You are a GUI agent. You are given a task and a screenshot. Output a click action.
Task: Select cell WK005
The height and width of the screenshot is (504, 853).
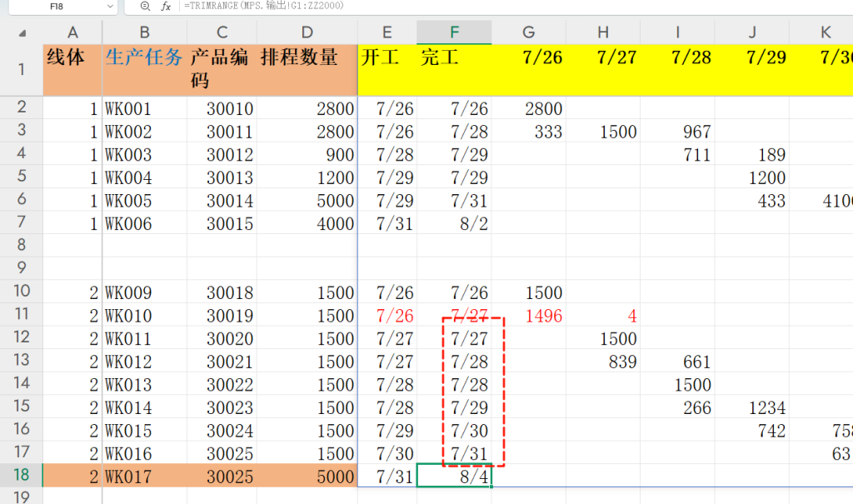144,200
